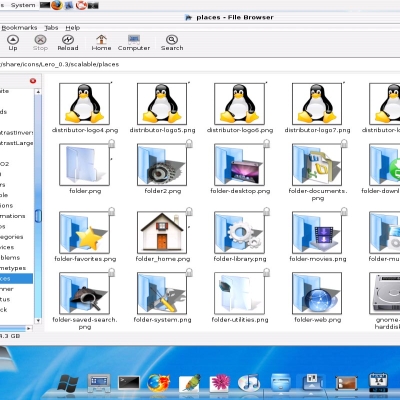The width and height of the screenshot is (400, 400).
Task: Select the folder-library.png gears icon
Action: (x=240, y=232)
